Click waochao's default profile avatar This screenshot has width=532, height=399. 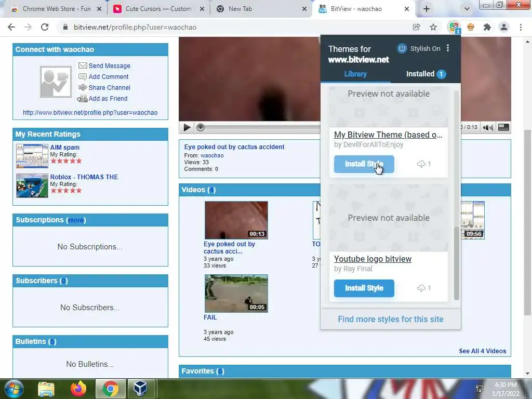coord(56,82)
